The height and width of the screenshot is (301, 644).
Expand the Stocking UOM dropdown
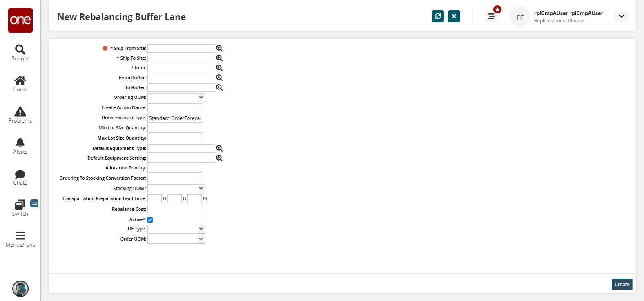201,189
